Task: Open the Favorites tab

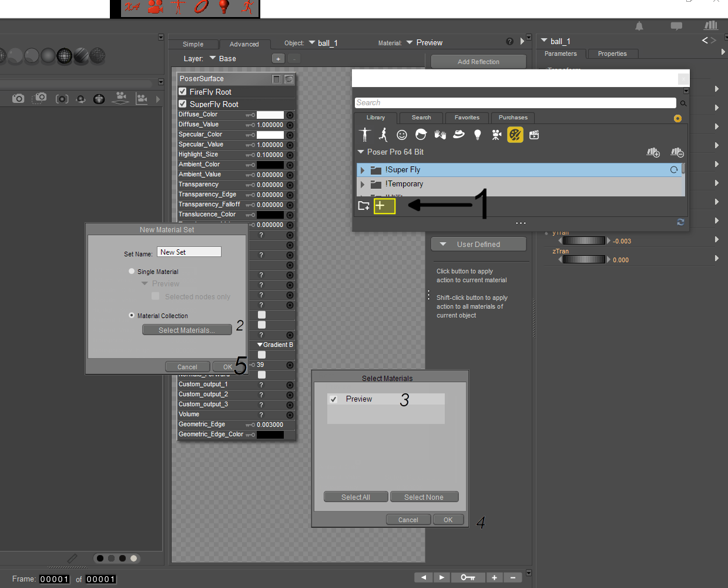Action: pos(467,118)
